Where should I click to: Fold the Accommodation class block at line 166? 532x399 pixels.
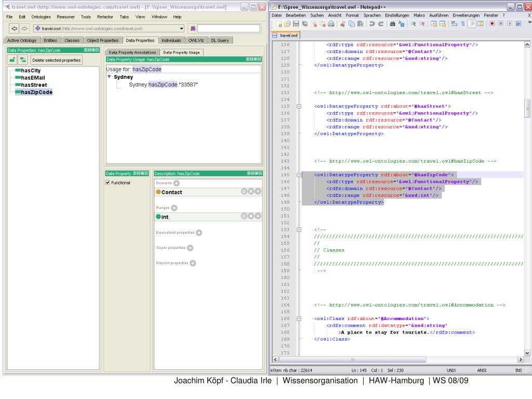(x=299, y=318)
